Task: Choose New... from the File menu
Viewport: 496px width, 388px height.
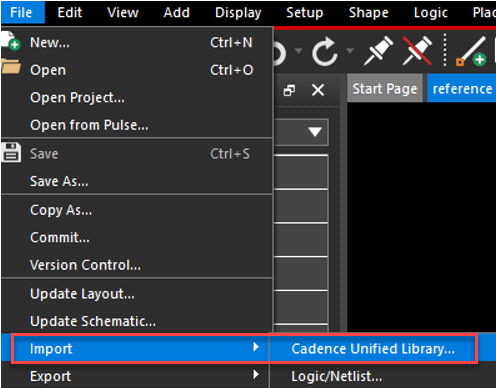Action: point(137,43)
